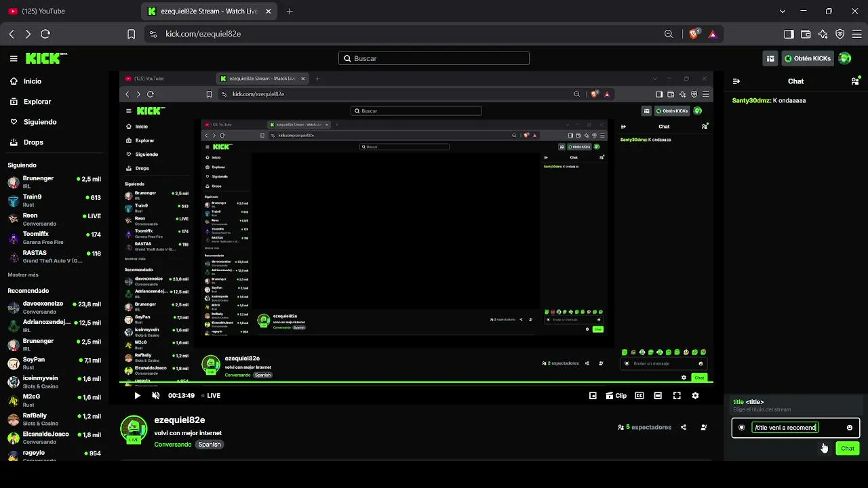This screenshot has height=488, width=868.
Task: Click the Obtén KICKs button
Action: [808, 58]
